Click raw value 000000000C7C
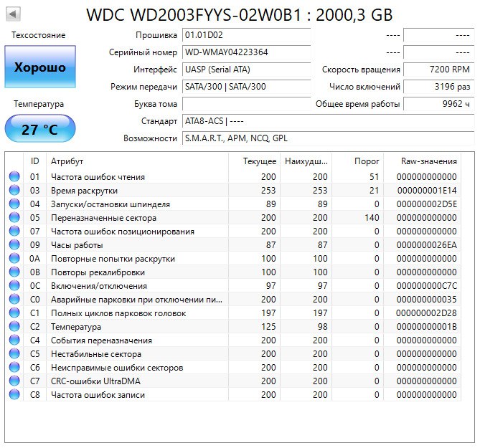The image size is (480, 448). 427,286
